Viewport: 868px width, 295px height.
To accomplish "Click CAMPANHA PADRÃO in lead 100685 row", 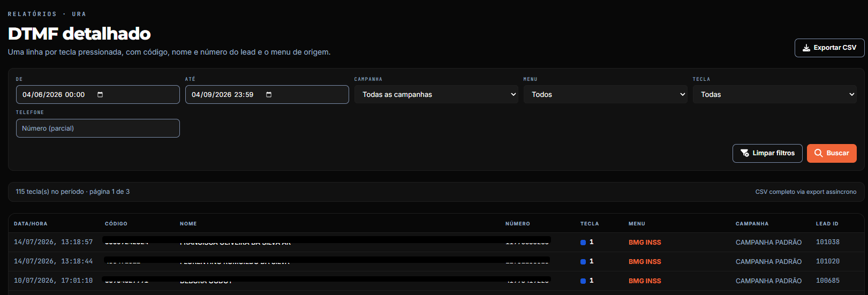I will point(768,281).
